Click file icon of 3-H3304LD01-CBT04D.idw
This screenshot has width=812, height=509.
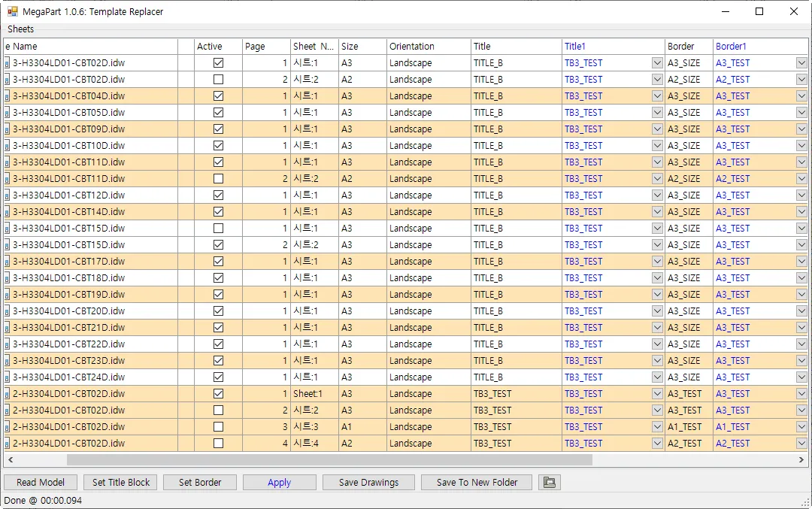[x=8, y=96]
